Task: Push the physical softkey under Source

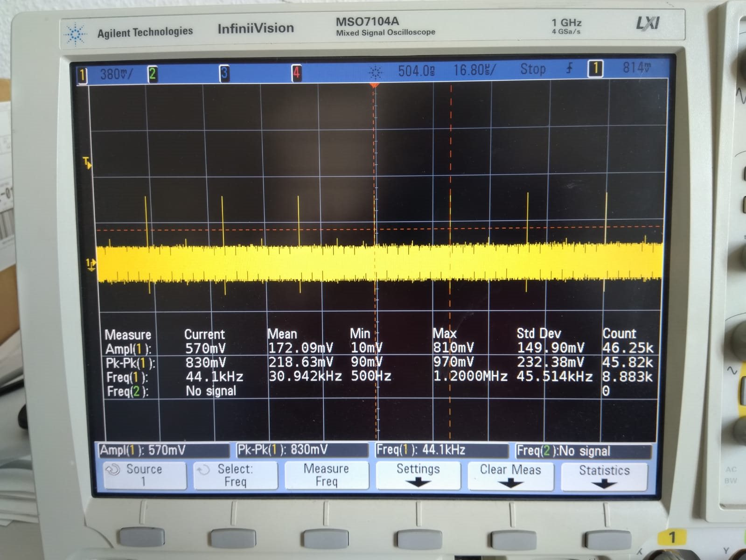Action: click(142, 537)
